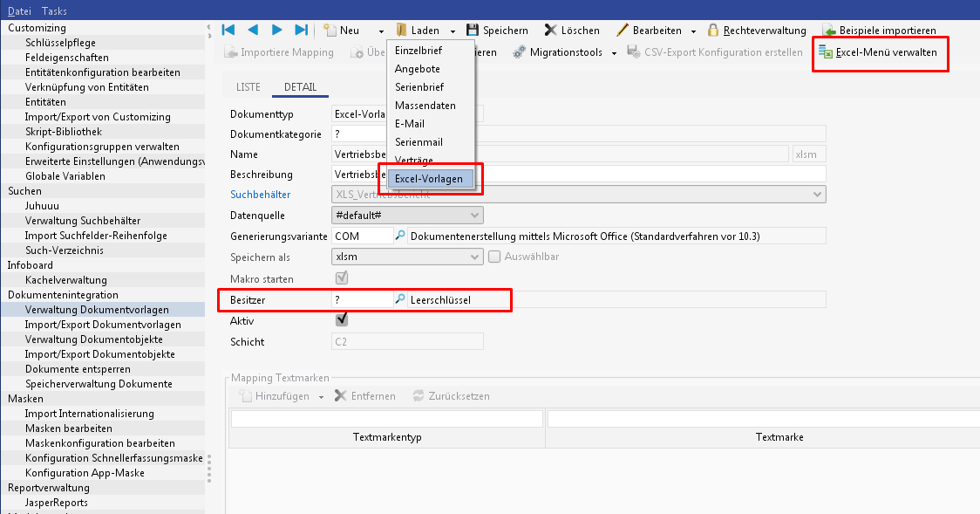Screen dimensions: 980x514
Task: Jump to the first record arrow
Action: [x=228, y=30]
